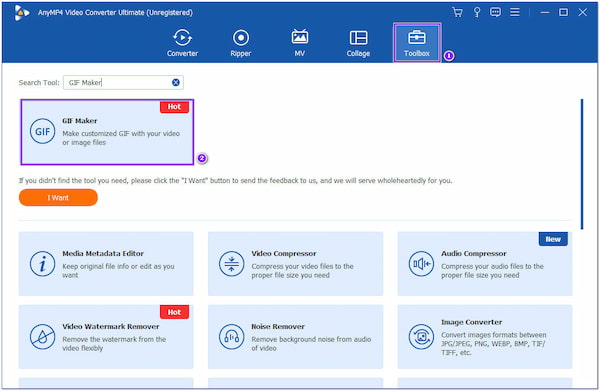Open the Collage tab
The image size is (600, 391).
[358, 42]
